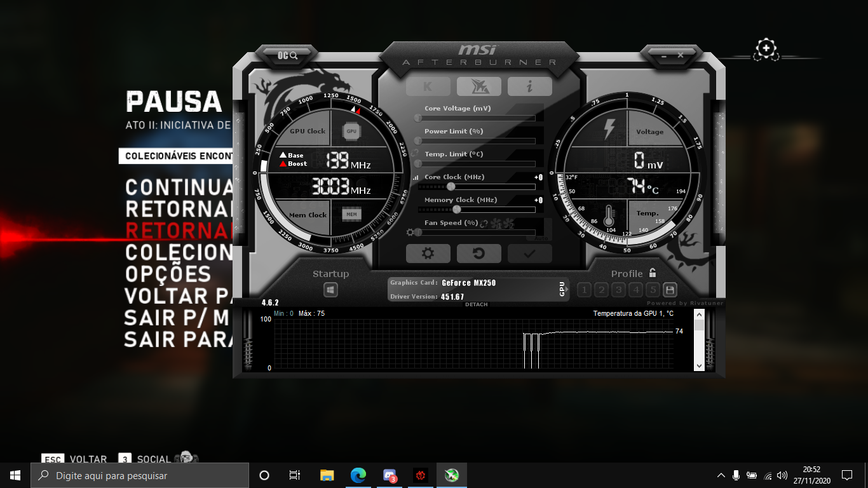Screen dimensions: 868x488
Task: Click the 74 °C temperature readout
Action: coord(643,186)
